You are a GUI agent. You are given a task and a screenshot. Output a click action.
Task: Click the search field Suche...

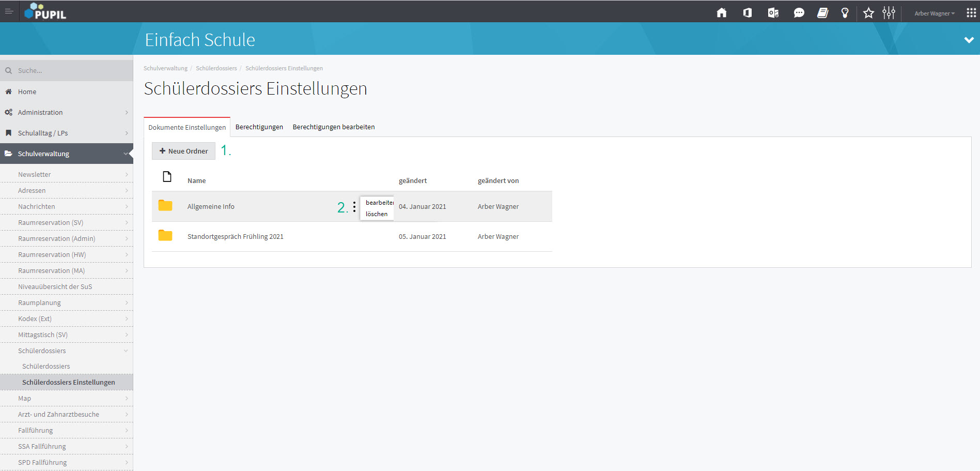[x=67, y=70]
